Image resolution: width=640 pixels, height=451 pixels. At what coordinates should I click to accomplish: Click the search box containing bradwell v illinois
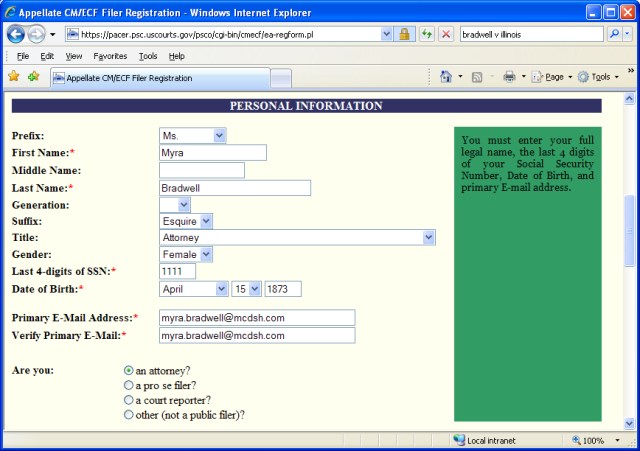pyautogui.click(x=531, y=34)
